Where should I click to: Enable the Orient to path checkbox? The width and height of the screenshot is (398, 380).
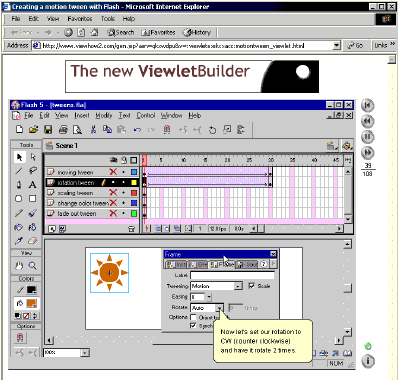(193, 317)
